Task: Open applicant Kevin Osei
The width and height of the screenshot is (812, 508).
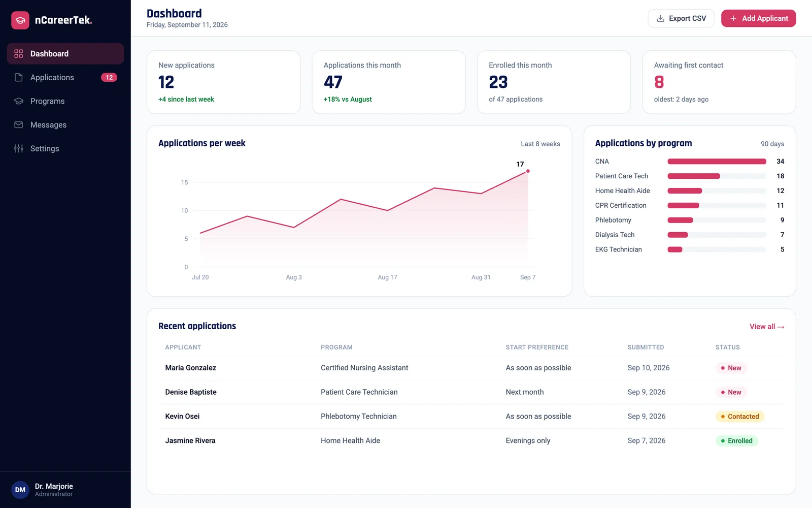Action: pos(182,417)
